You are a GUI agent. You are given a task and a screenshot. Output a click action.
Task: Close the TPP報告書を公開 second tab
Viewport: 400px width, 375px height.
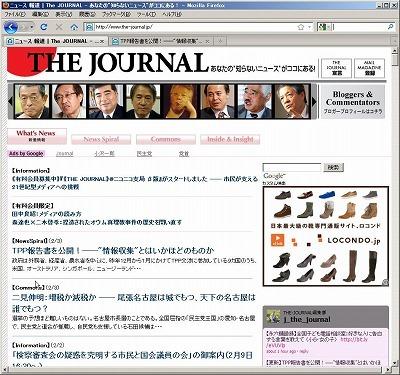click(x=207, y=41)
